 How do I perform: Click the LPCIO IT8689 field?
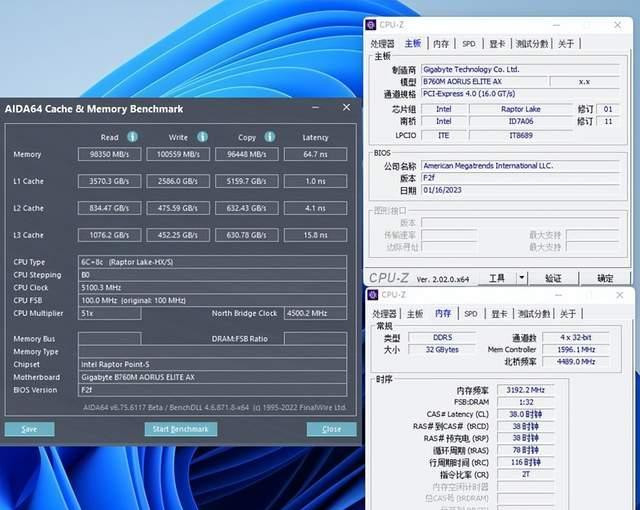[x=521, y=135]
